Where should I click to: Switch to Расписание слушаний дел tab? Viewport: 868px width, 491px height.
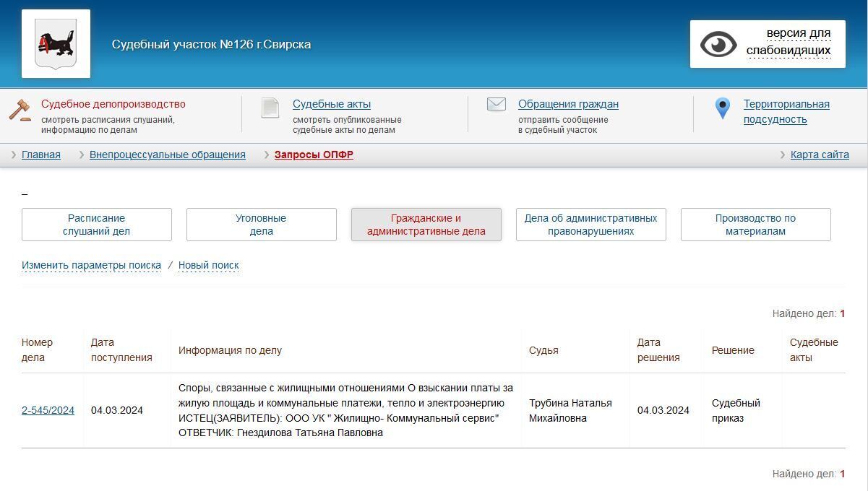click(x=97, y=225)
